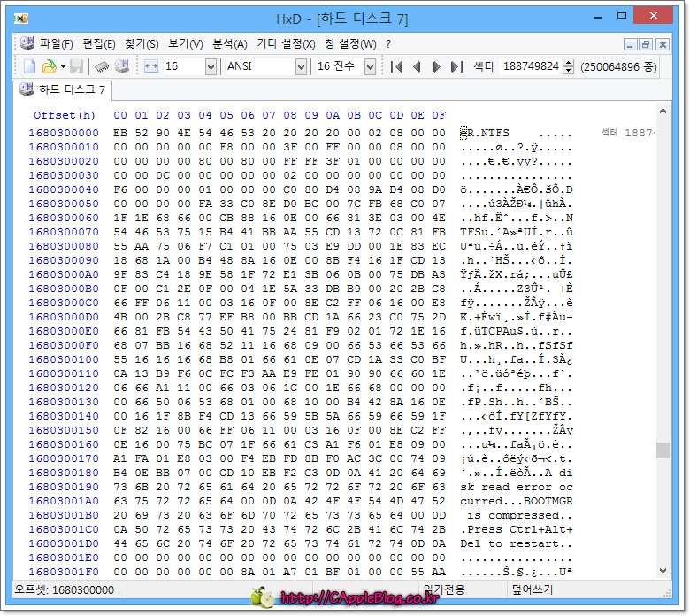The image size is (690, 616).
Task: Click the TFSu decoded text at row 1680300070
Action: coord(474,232)
